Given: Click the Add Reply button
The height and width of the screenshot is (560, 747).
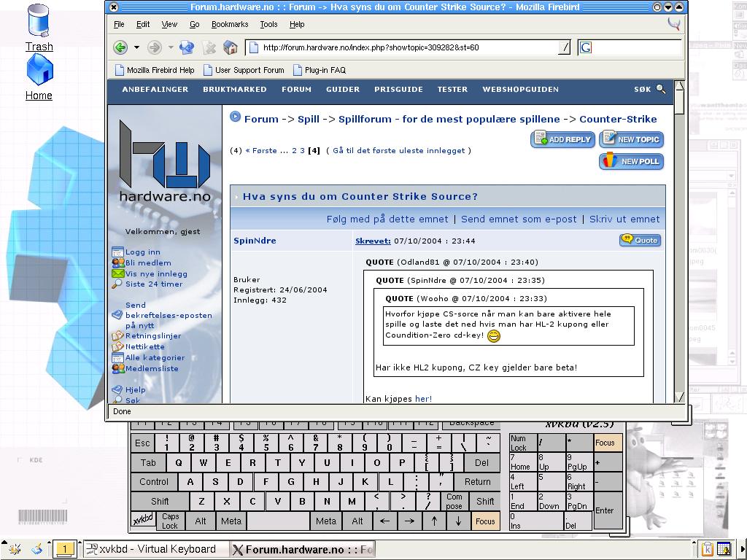Looking at the screenshot, I should click(562, 139).
